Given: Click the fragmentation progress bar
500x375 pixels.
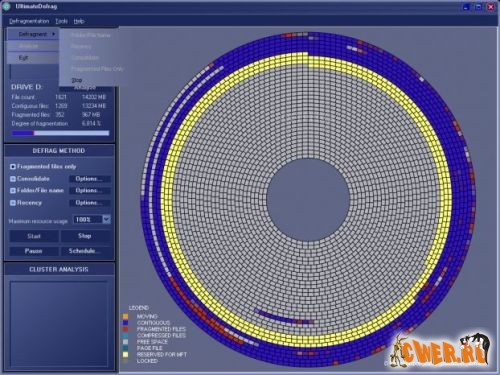Looking at the screenshot, I should coord(60,133).
